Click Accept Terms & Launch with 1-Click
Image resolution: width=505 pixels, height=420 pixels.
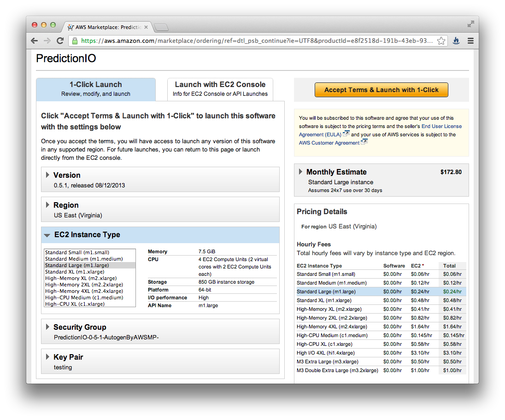click(x=382, y=90)
